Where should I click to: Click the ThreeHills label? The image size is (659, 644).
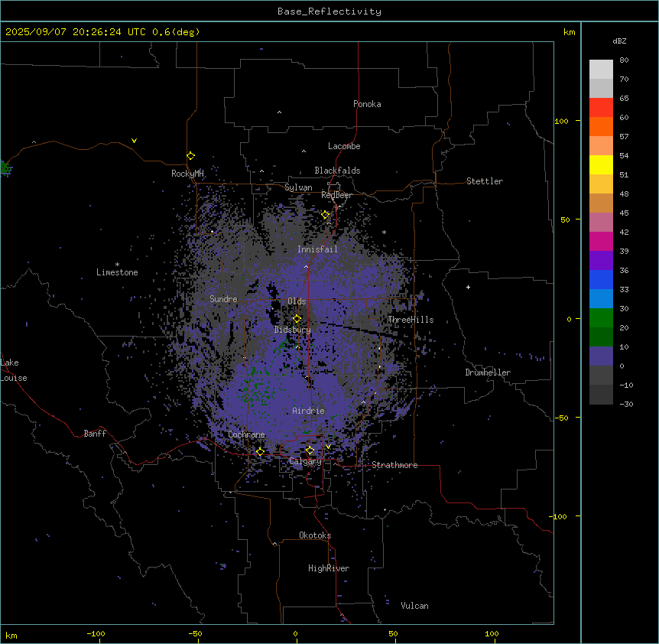click(x=411, y=320)
